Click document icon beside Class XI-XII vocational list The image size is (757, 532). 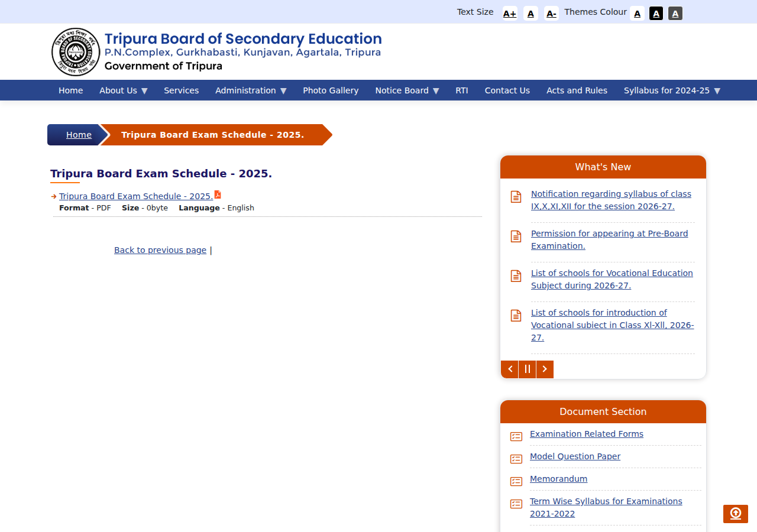coord(516,316)
